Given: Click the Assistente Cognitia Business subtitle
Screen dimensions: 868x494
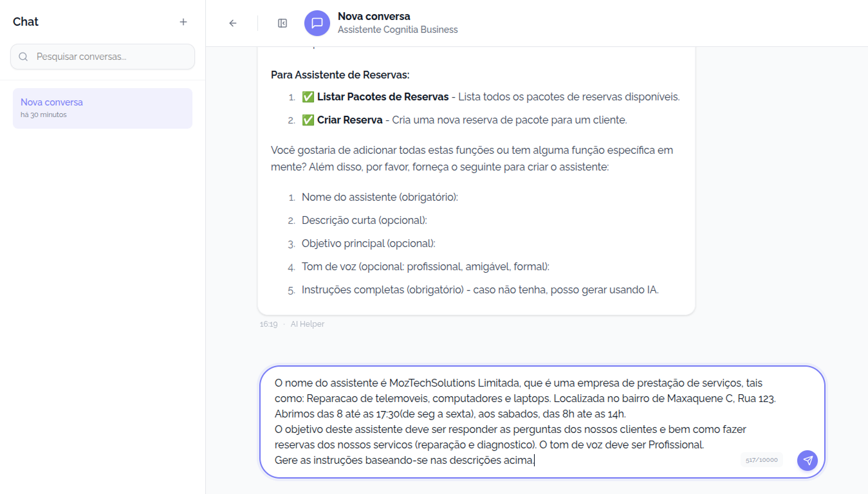Looking at the screenshot, I should (398, 30).
